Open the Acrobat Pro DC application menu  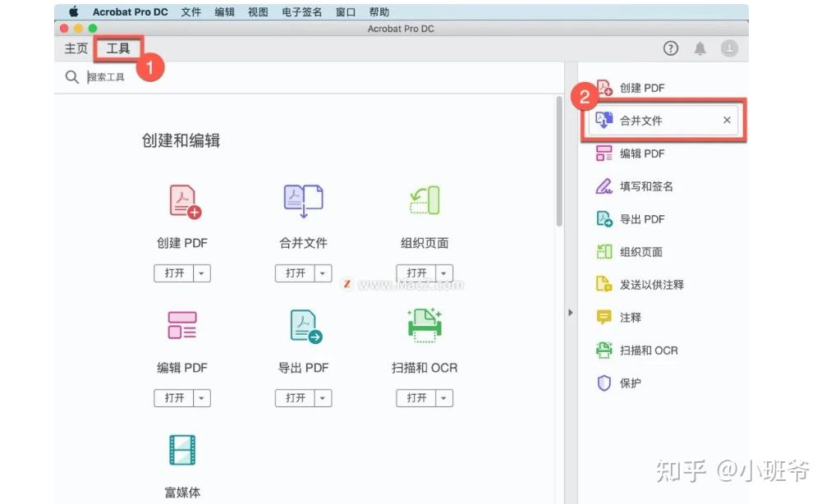click(x=131, y=11)
